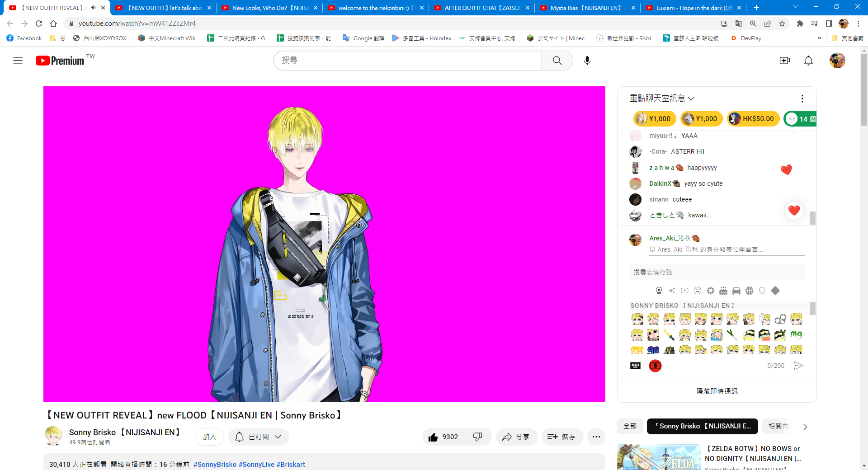Select birthday cake food emoji category

[723, 291]
